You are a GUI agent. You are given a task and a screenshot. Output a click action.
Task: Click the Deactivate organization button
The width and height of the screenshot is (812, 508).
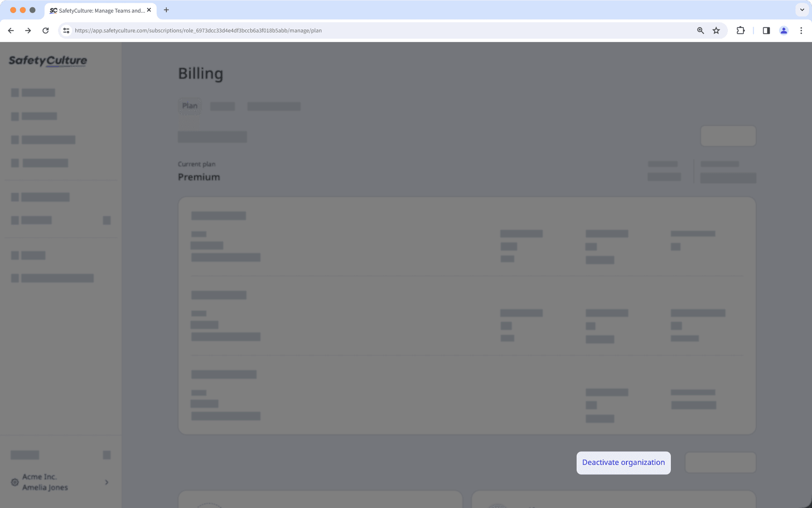tap(623, 463)
